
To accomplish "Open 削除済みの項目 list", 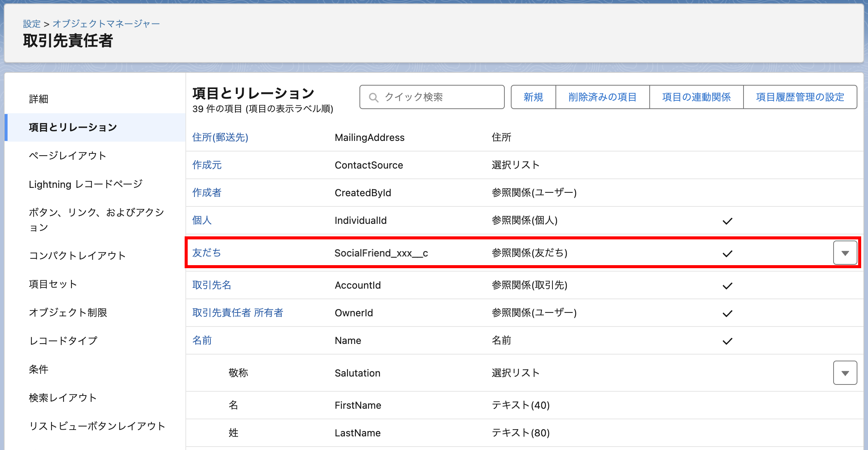I will (602, 97).
